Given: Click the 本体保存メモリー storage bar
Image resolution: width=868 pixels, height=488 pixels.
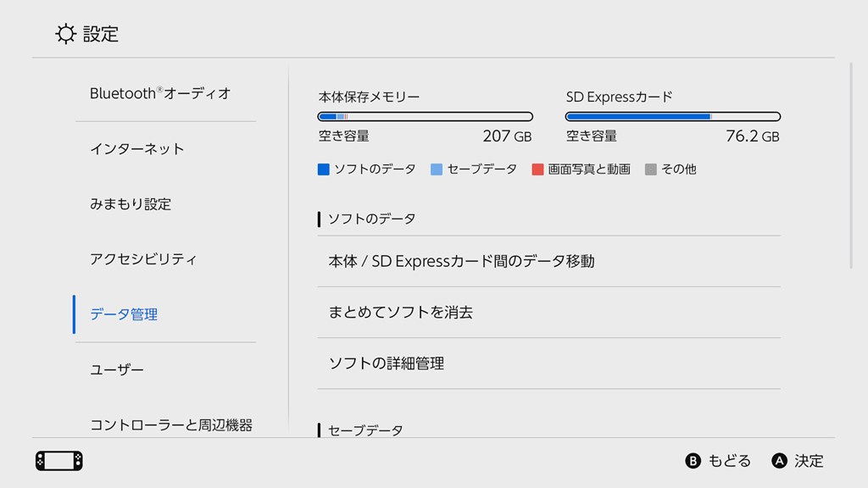Looking at the screenshot, I should [425, 116].
